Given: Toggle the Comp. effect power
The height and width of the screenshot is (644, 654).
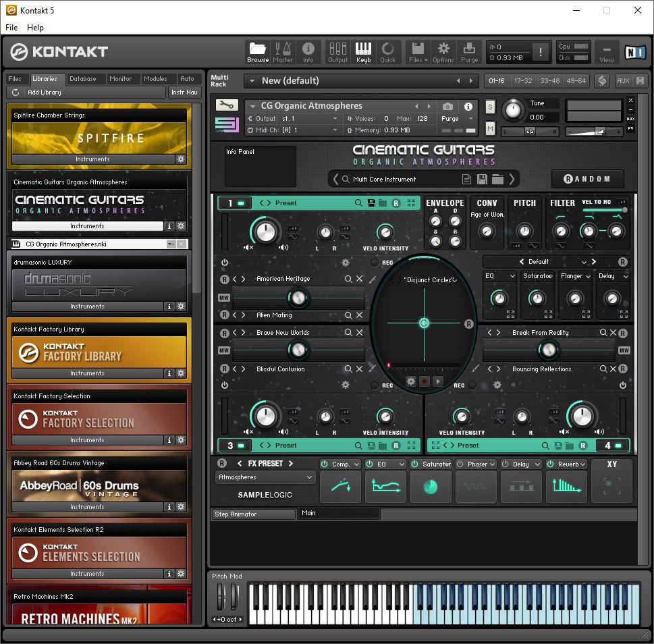Looking at the screenshot, I should click(324, 464).
